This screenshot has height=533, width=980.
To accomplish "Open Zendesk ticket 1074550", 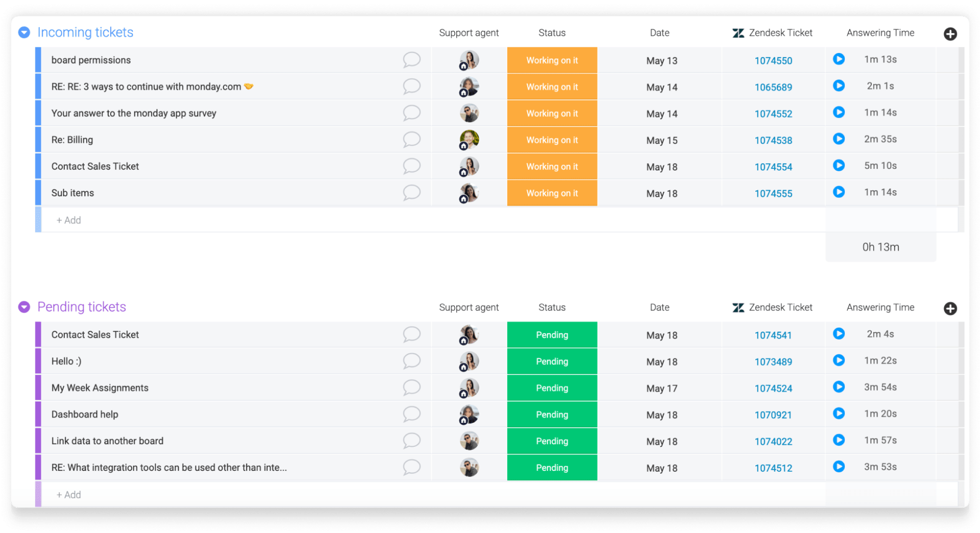I will point(773,60).
